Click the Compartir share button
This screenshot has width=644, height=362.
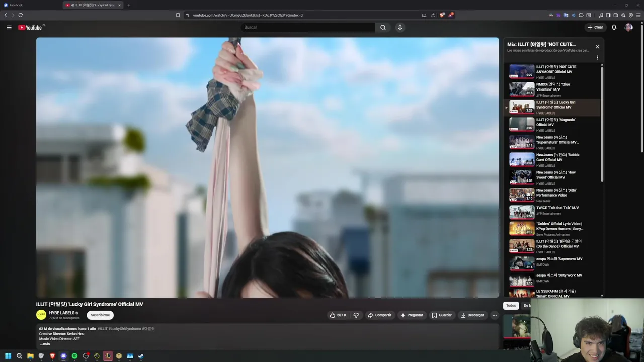click(379, 315)
